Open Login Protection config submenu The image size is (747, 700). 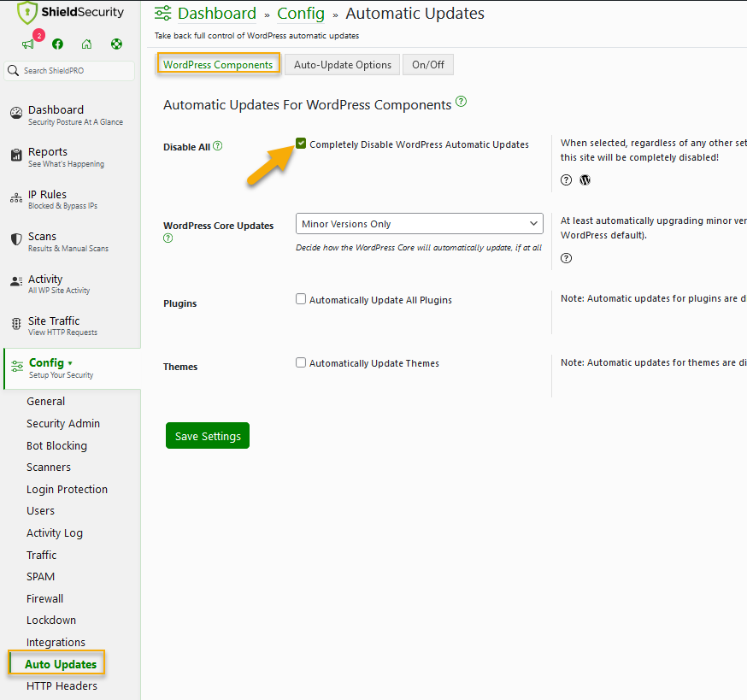68,489
